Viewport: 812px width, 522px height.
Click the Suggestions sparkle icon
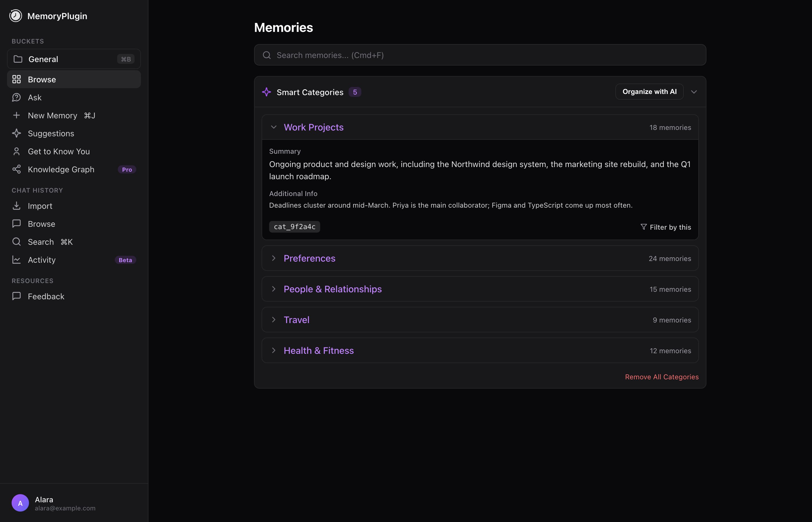[17, 133]
